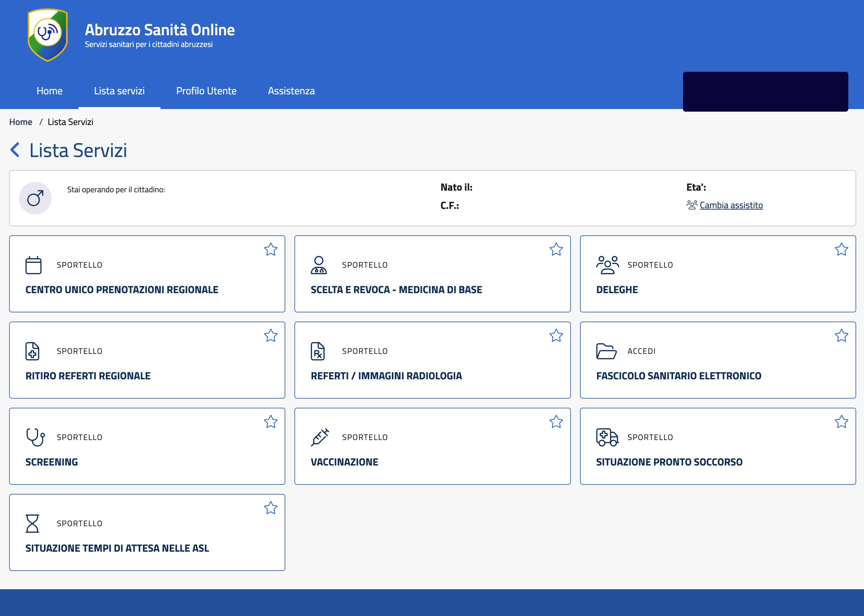864x616 pixels.
Task: Click the doctor icon for Scelta e Revoca
Action: pos(319,265)
